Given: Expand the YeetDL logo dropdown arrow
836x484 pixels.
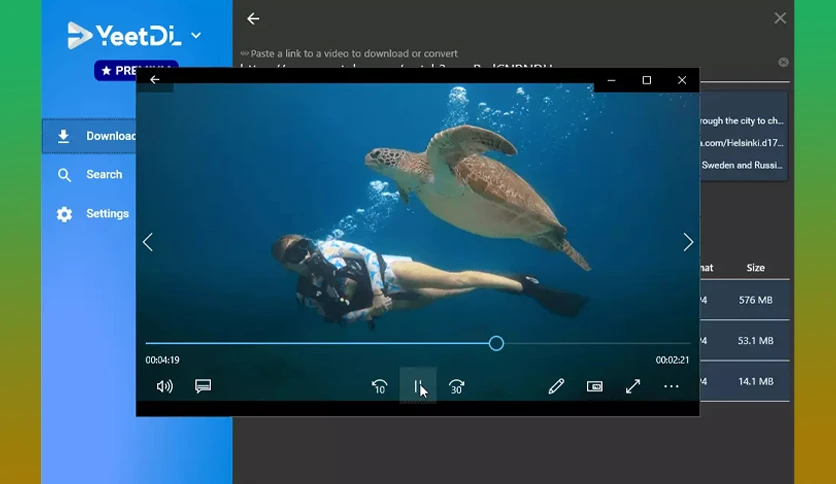Looking at the screenshot, I should [x=196, y=36].
